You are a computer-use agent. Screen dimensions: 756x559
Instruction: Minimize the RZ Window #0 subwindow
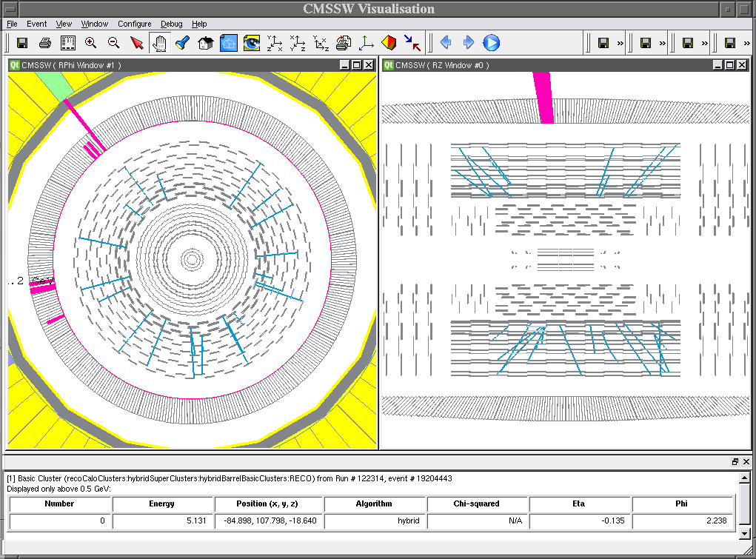coord(718,65)
